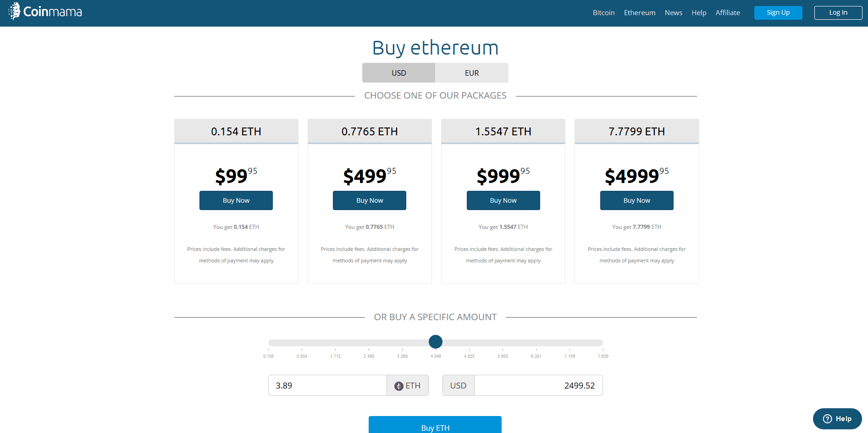Open the Bitcoin menu item

click(603, 13)
